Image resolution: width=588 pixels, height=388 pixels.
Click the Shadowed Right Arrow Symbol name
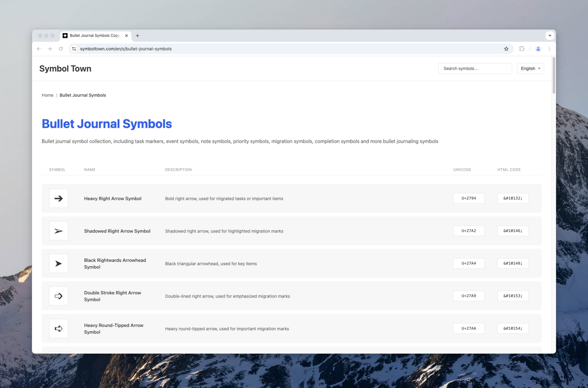click(x=117, y=231)
